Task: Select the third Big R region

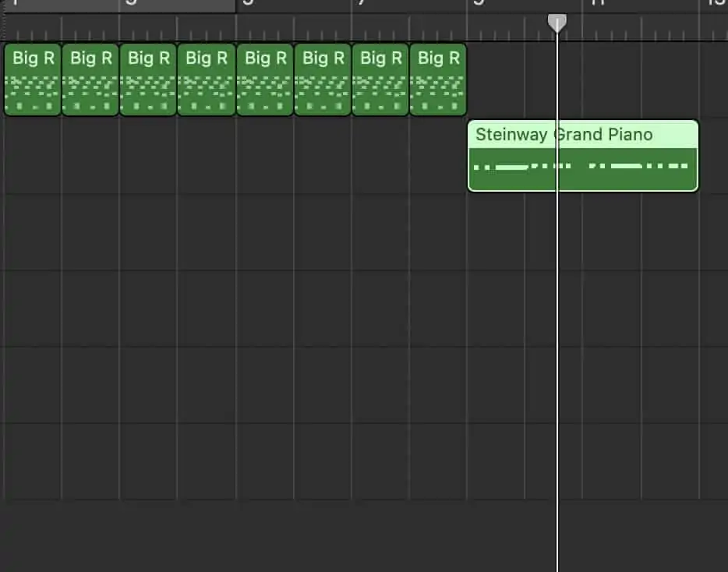Action: coord(148,79)
